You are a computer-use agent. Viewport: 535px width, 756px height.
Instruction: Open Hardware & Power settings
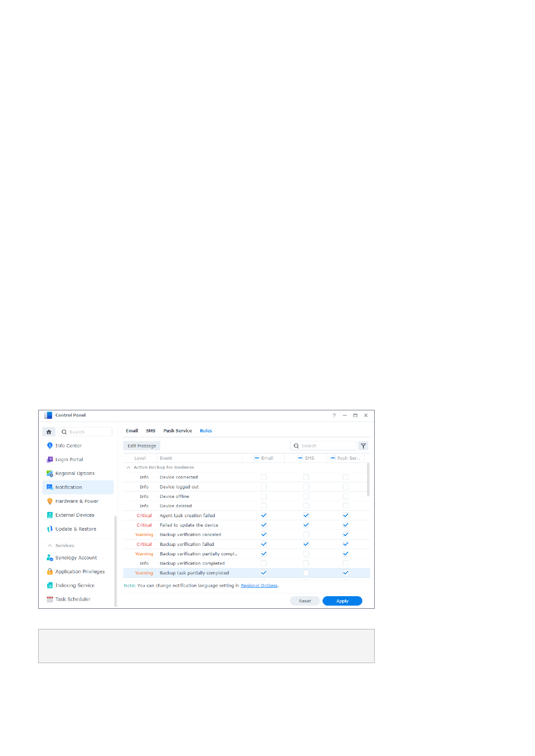(76, 501)
